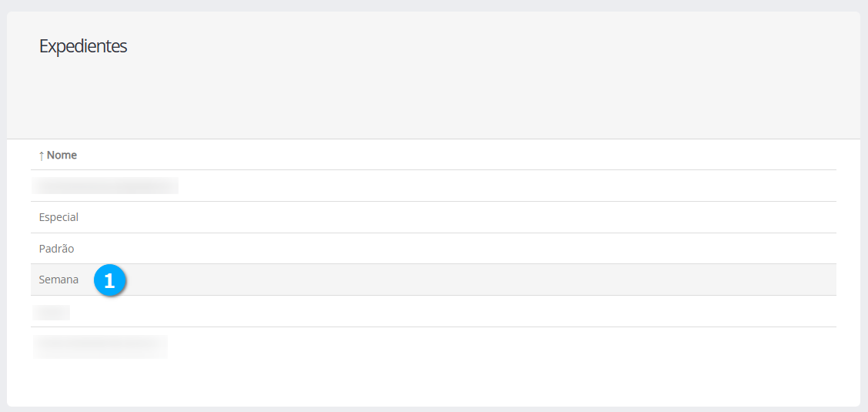Open the Especial expediente
The height and width of the screenshot is (412, 868).
click(x=58, y=217)
